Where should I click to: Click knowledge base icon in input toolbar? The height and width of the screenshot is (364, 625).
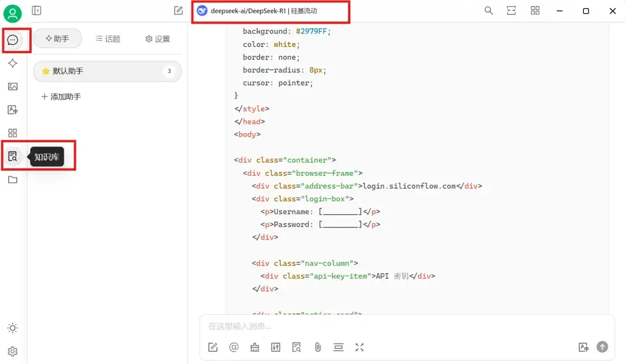point(296,347)
